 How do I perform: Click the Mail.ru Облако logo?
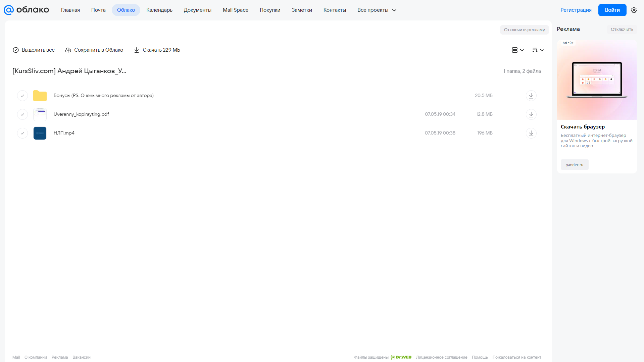[26, 10]
